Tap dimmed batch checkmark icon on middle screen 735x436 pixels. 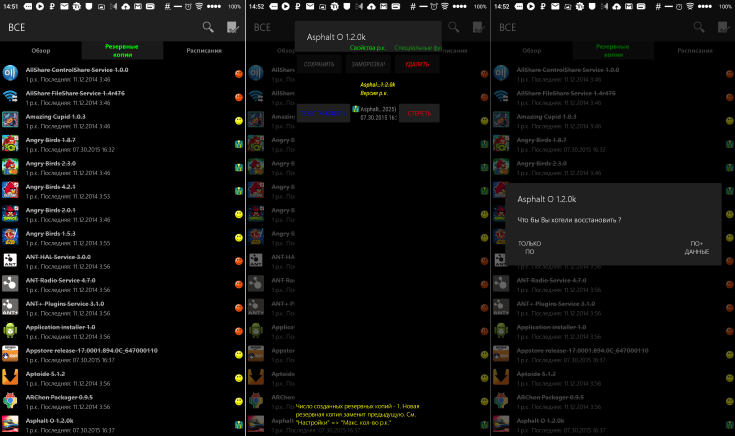pyautogui.click(x=479, y=27)
